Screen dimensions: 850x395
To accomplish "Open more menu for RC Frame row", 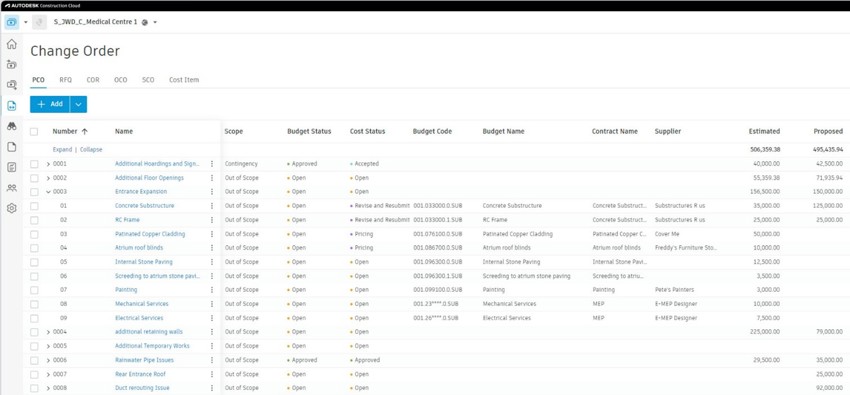I will pyautogui.click(x=212, y=220).
